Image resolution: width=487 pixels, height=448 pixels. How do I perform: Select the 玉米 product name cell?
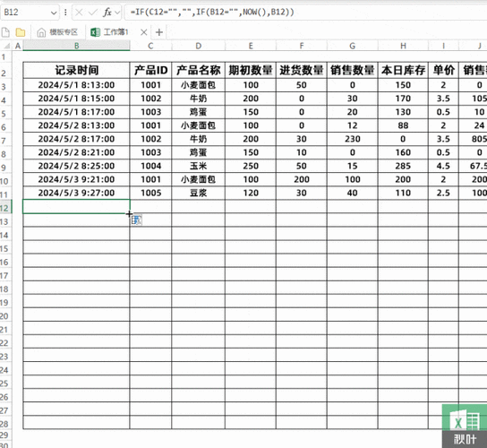click(x=198, y=166)
